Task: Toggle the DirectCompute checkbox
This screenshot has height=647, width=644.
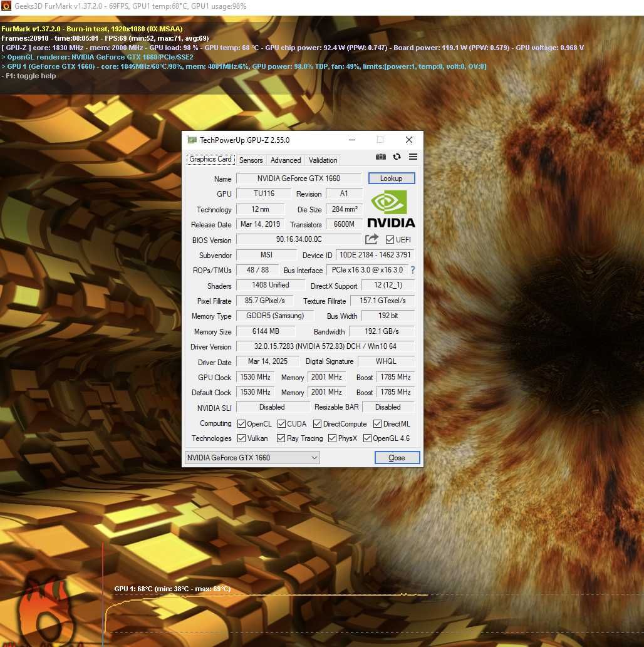Action: pos(317,424)
